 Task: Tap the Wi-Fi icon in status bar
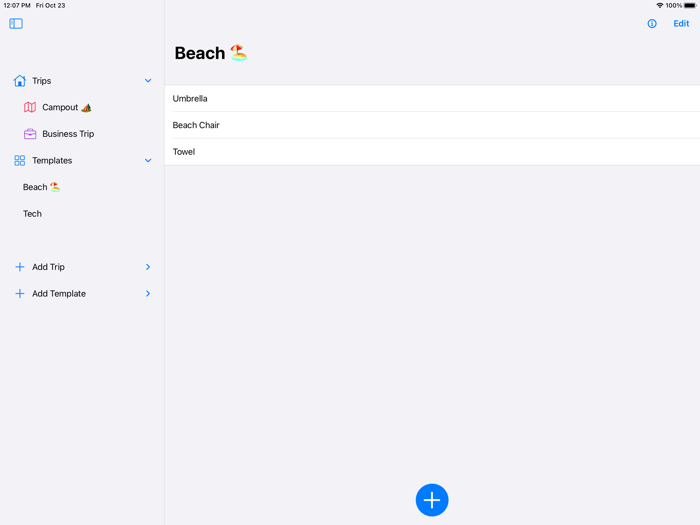659,5
